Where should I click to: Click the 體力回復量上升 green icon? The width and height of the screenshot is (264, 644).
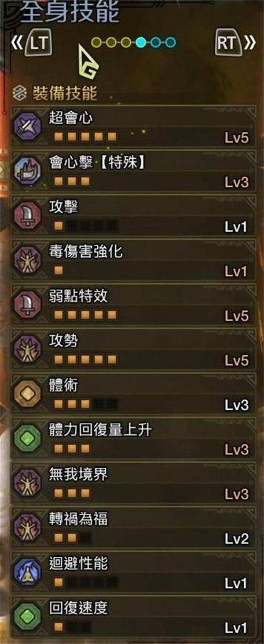pos(27,439)
